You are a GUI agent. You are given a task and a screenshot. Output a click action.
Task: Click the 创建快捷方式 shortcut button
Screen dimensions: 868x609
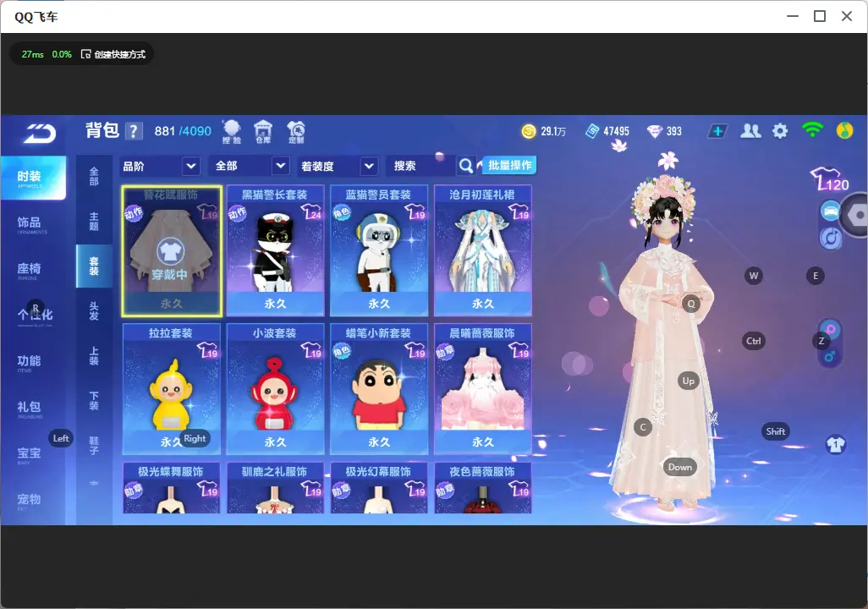coord(113,54)
